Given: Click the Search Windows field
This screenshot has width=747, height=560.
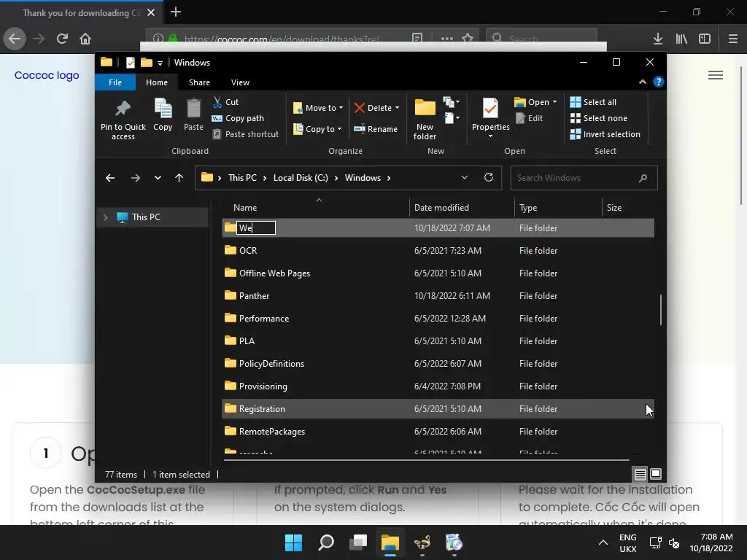Looking at the screenshot, I should coord(584,178).
